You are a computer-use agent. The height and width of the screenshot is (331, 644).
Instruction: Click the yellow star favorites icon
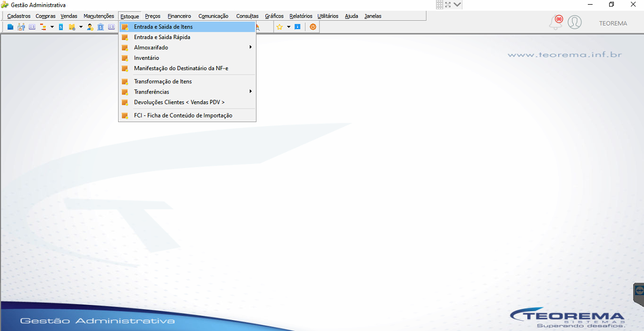pyautogui.click(x=279, y=27)
